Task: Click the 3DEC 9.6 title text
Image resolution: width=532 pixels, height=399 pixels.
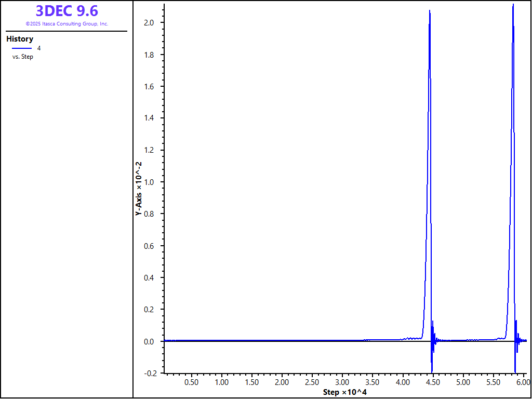Action: tap(66, 11)
